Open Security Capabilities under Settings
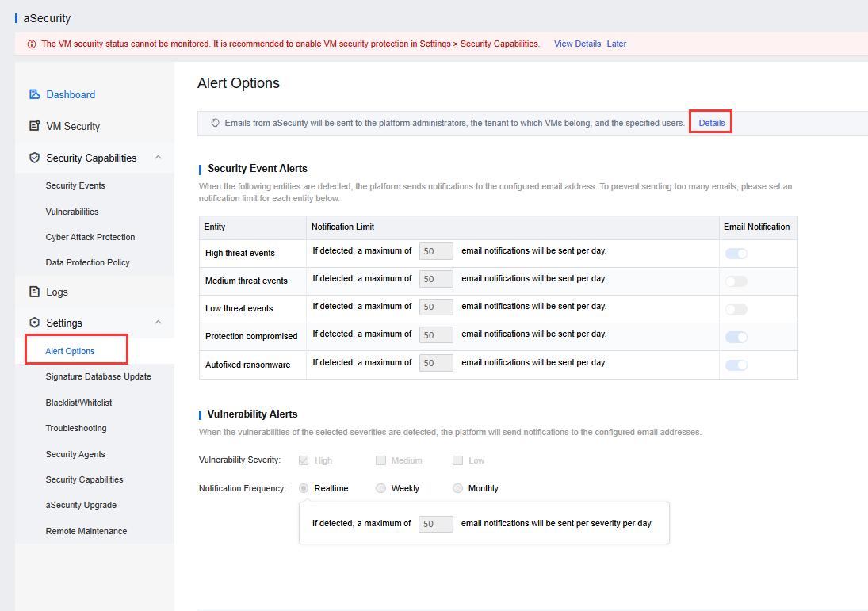The width and height of the screenshot is (868, 611). [84, 479]
